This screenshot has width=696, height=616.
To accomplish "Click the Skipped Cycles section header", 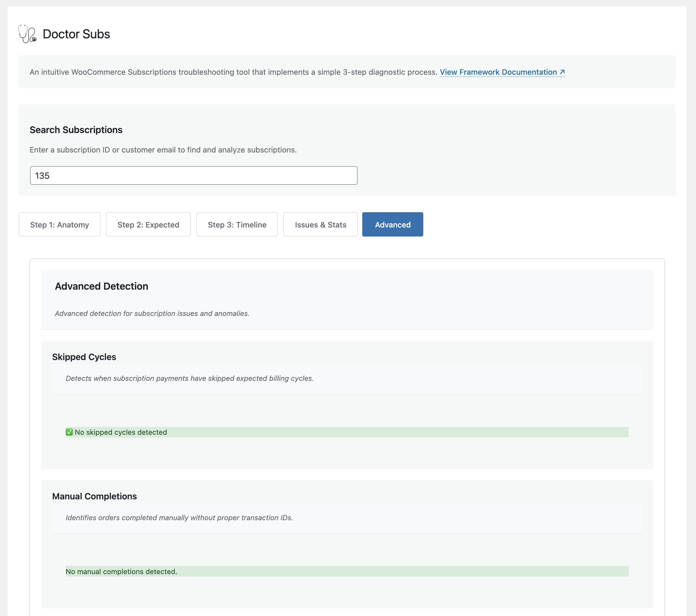I will click(84, 357).
